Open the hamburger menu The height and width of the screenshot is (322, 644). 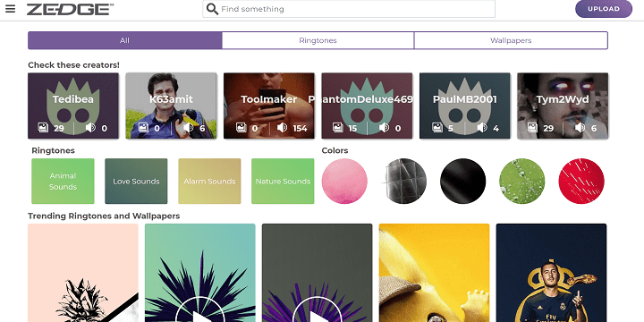coord(10,9)
